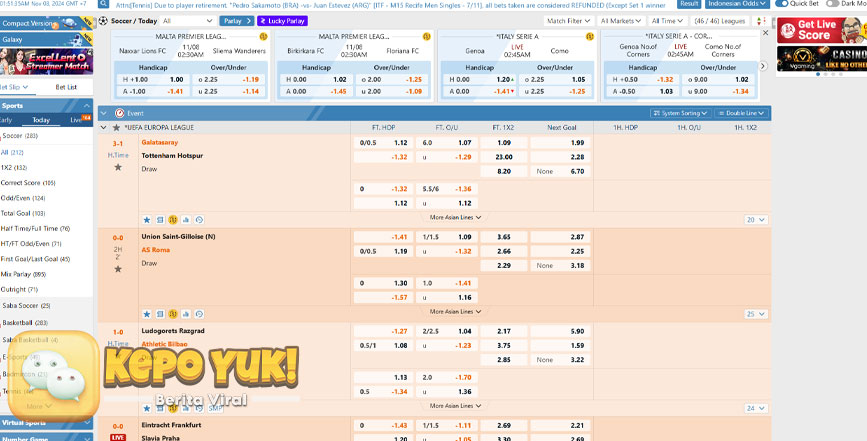Open the All Markets dropdown

tap(621, 21)
